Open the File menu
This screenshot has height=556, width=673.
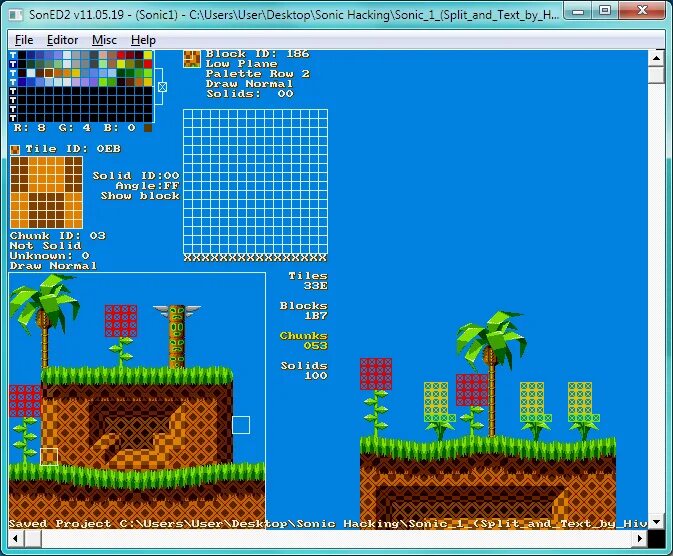pyautogui.click(x=24, y=40)
